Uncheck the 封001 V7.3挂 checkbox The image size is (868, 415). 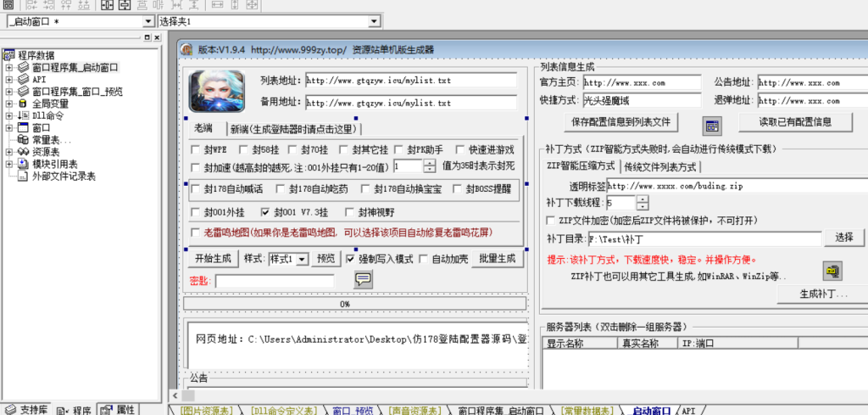[264, 211]
